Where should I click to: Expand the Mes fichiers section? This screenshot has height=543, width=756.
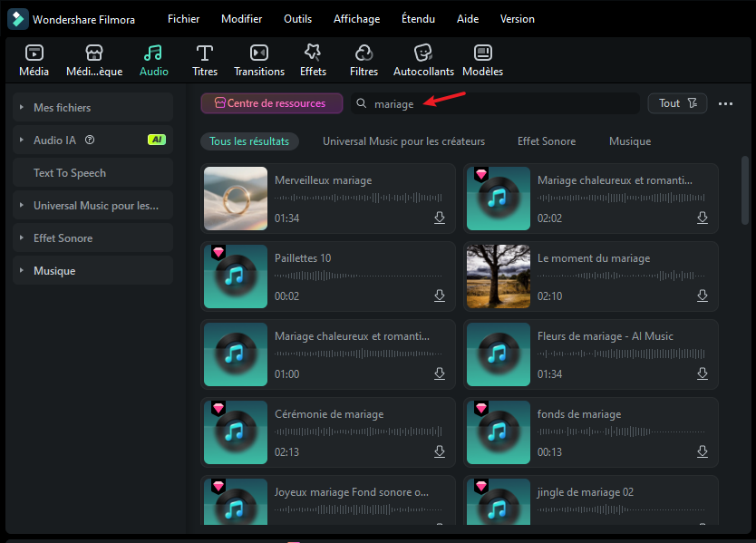click(22, 108)
